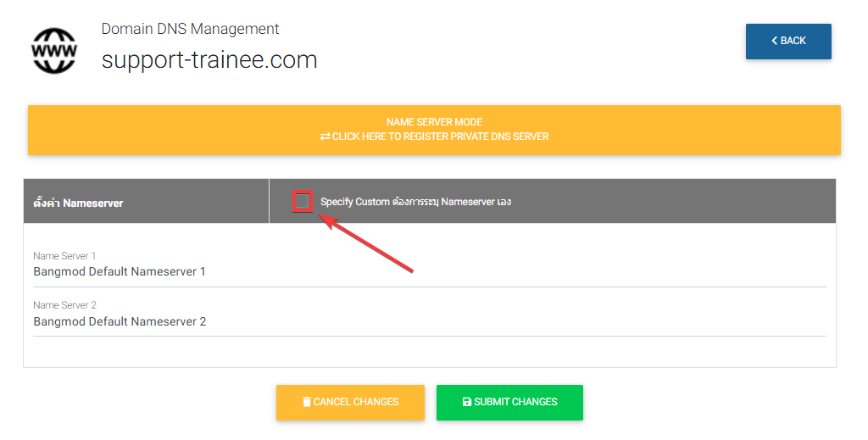Go back using the BACK button
This screenshot has width=868, height=440.
[788, 42]
